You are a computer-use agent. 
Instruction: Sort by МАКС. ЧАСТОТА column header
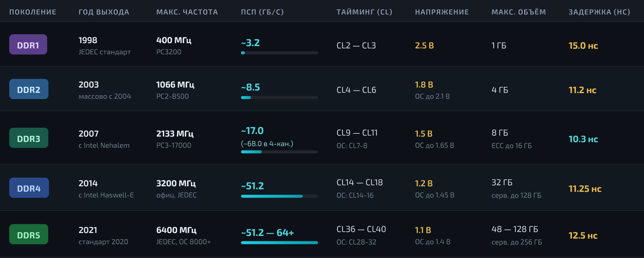[x=187, y=12]
